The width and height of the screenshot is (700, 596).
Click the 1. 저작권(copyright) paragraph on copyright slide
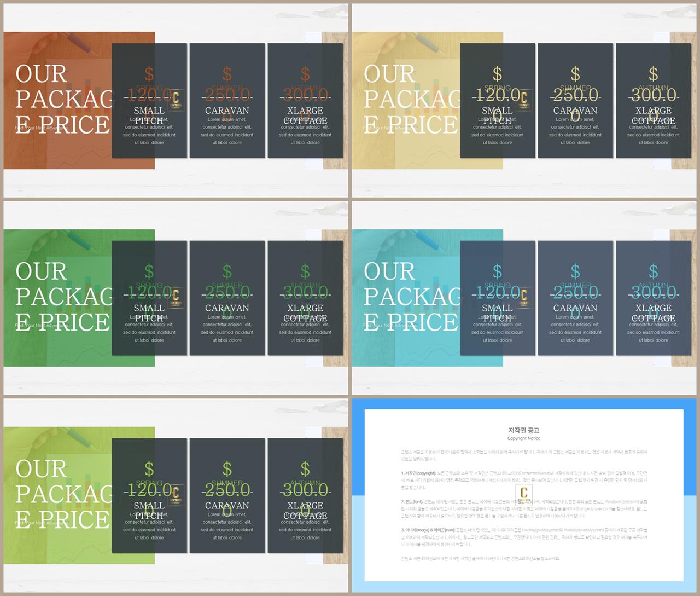(524, 480)
